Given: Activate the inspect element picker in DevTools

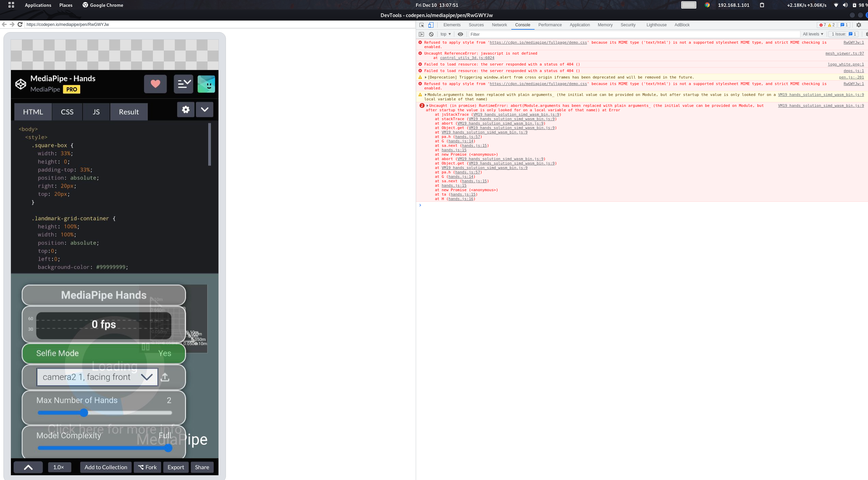Looking at the screenshot, I should [422, 25].
